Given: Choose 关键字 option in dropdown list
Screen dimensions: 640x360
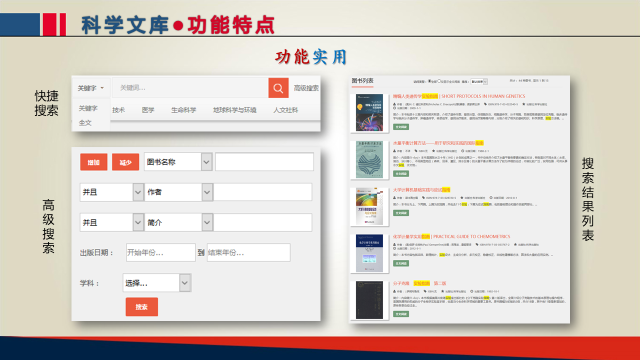Looking at the screenshot, I should click(88, 108).
